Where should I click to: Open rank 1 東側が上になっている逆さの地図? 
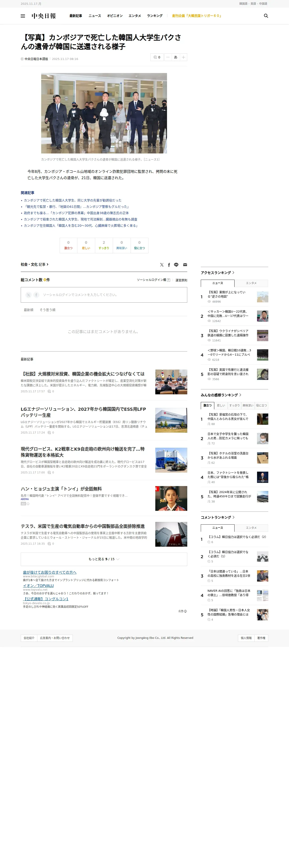226,295
